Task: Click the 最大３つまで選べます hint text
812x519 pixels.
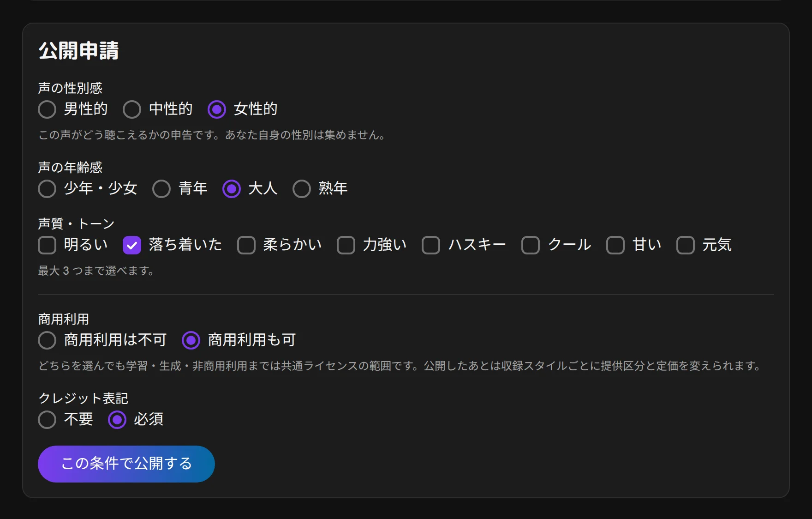Action: pyautogui.click(x=96, y=271)
